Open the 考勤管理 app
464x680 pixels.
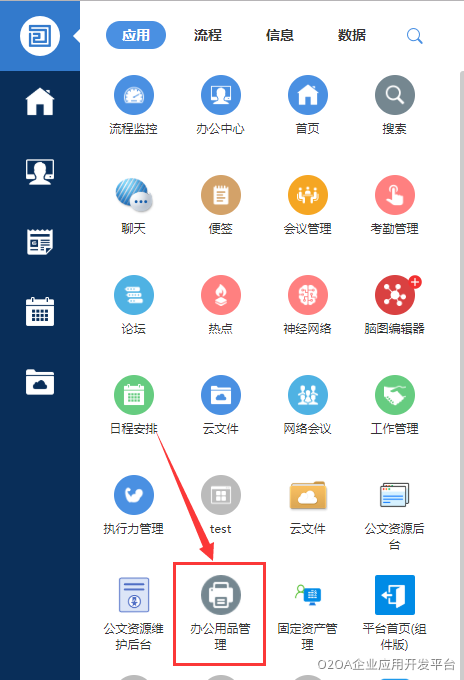click(x=395, y=205)
